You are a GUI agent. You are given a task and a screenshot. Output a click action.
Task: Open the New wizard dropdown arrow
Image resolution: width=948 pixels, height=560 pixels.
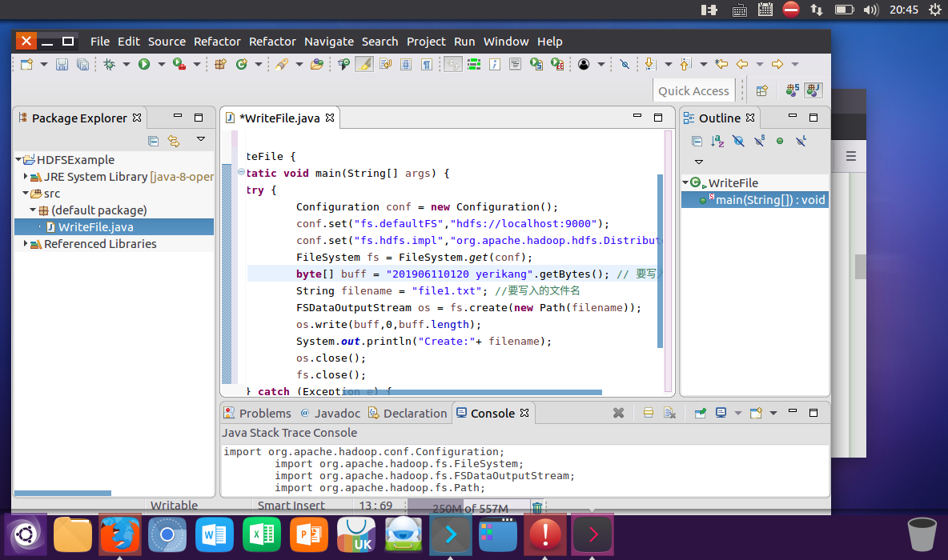point(43,64)
